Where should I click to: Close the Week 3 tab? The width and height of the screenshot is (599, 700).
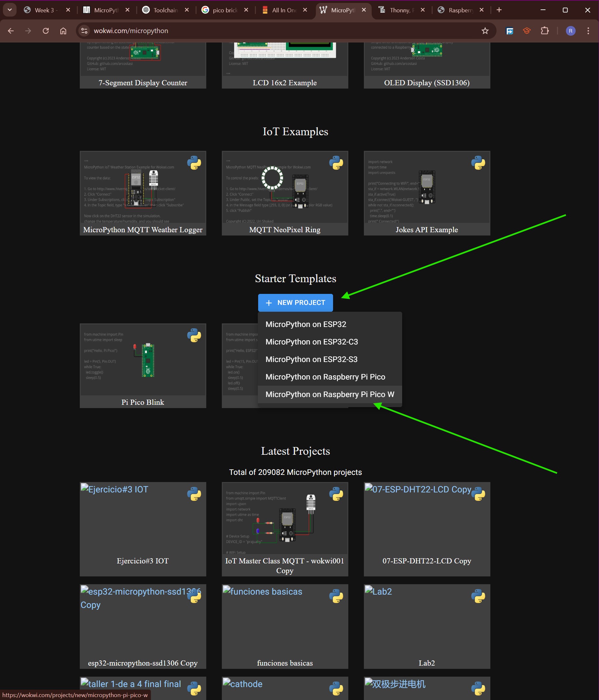[68, 10]
